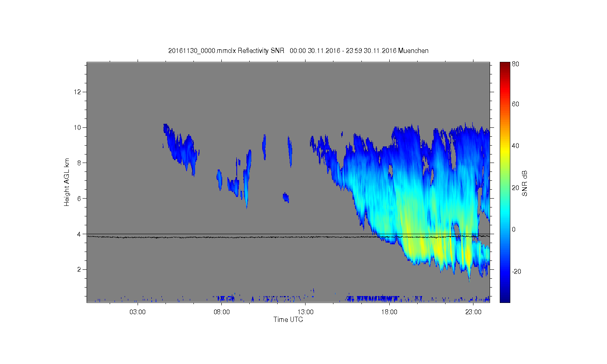The height and width of the screenshot is (364, 607).
Task: Click the plot title text starting 20161130_0000.mmclx
Action: (x=298, y=51)
